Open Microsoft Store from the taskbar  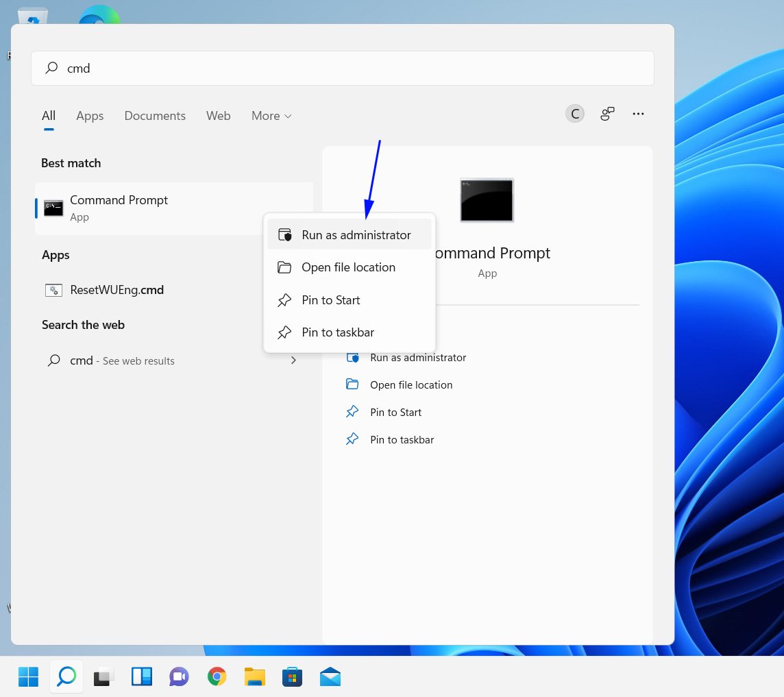point(293,676)
